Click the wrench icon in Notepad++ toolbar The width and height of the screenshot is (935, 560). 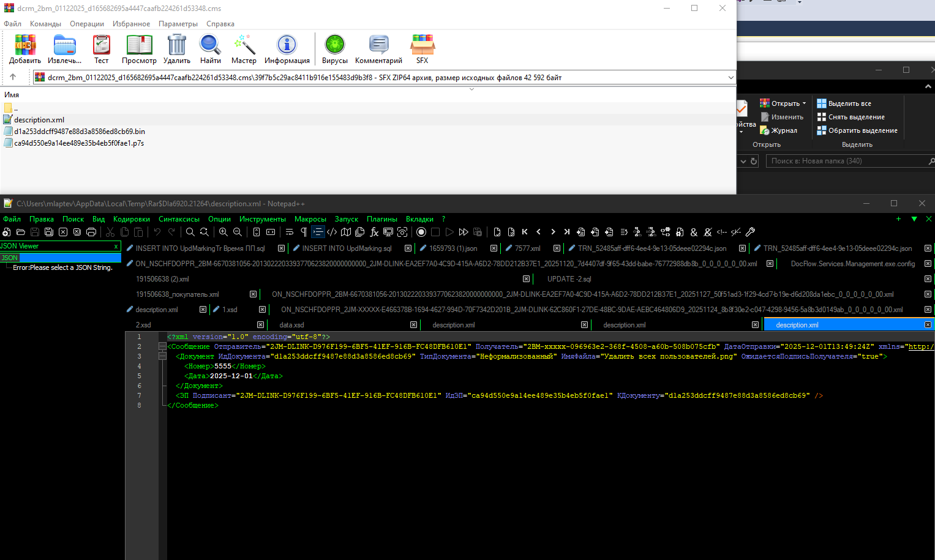pyautogui.click(x=750, y=232)
